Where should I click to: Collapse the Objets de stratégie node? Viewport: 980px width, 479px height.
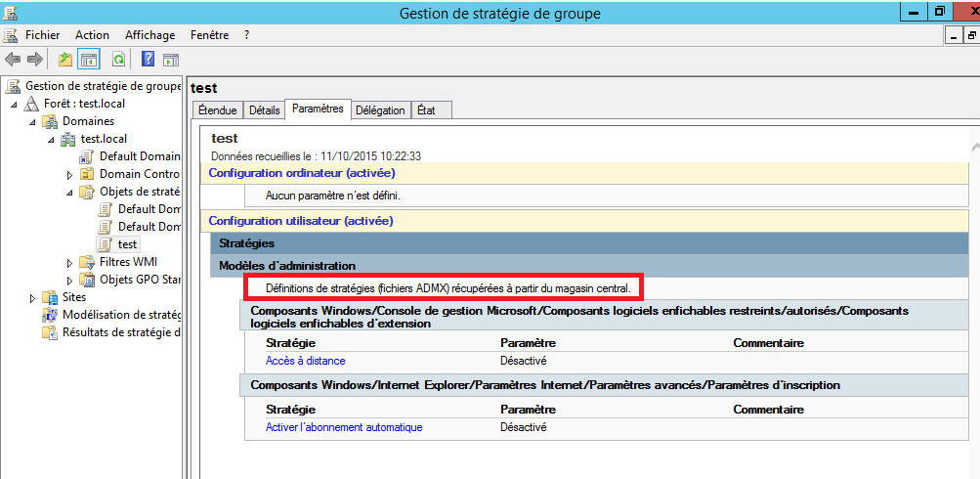click(x=70, y=192)
